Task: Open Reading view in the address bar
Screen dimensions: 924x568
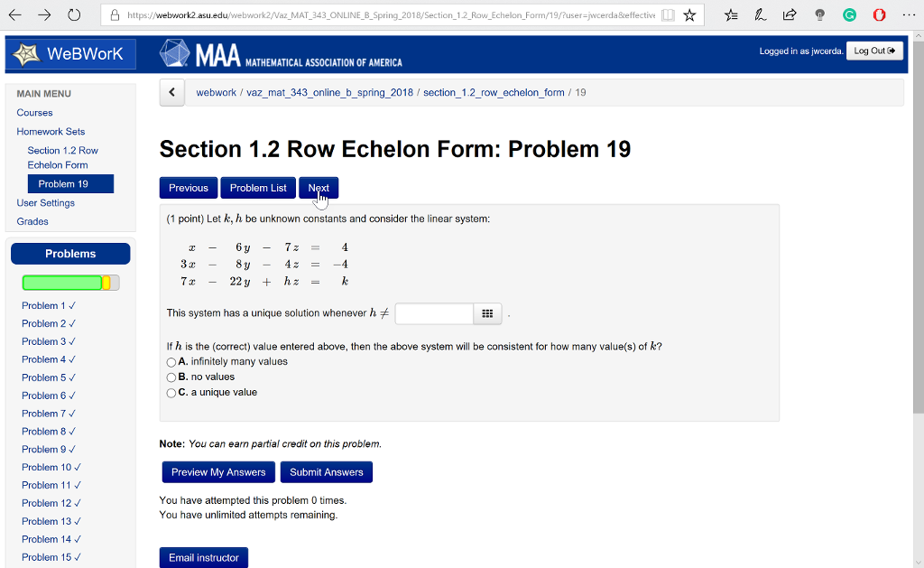Action: [667, 14]
